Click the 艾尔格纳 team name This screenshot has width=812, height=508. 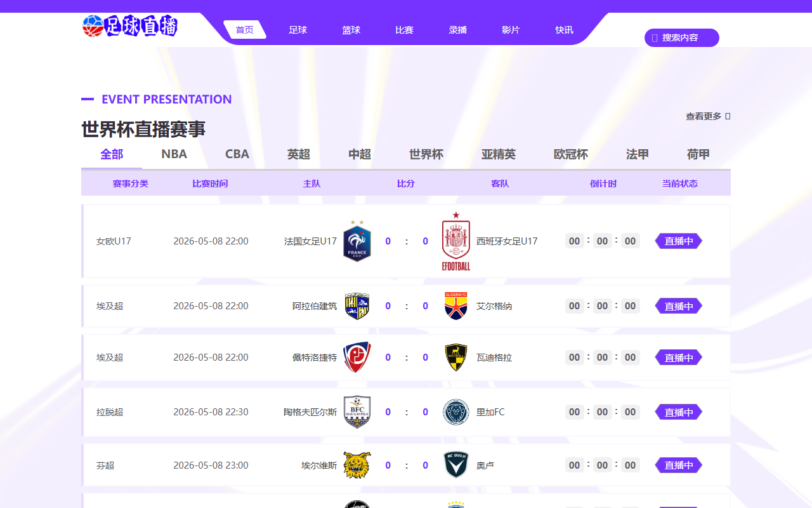point(494,306)
